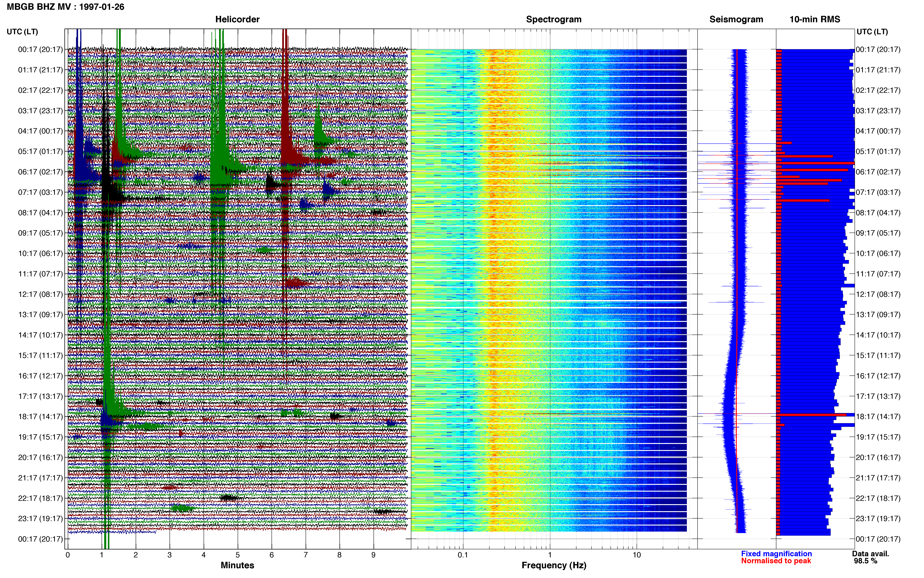Click left time label '01:17 (21:17)'
Viewport: 924px width, 578px height.
click(41, 70)
